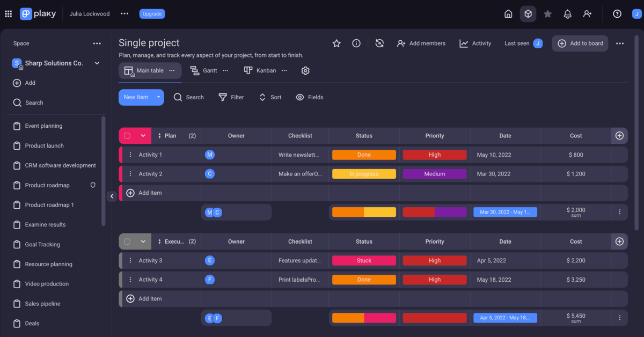Open Fields visibility options
The image size is (644, 337).
click(x=310, y=97)
